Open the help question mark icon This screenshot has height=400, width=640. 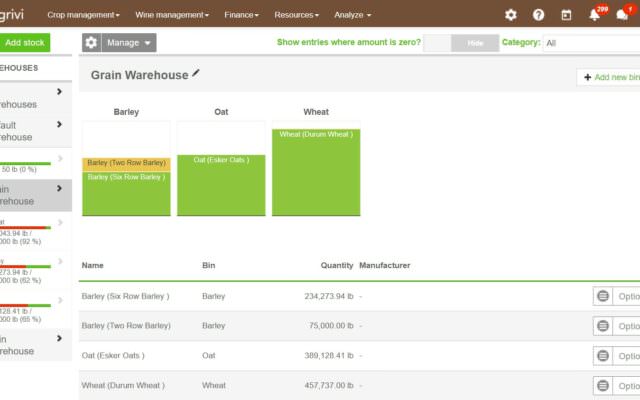point(538,15)
